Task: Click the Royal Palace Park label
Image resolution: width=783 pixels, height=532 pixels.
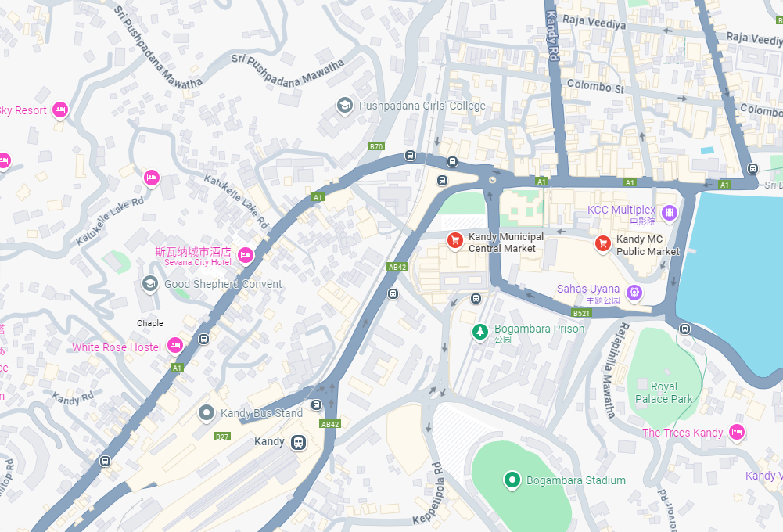Action: [x=663, y=393]
